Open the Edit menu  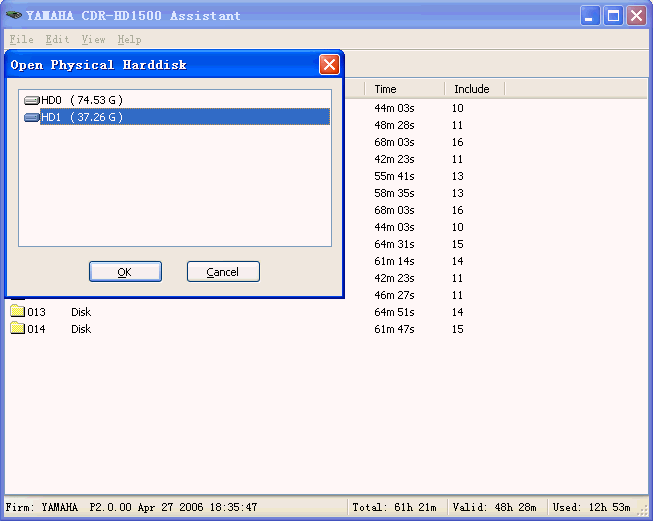point(57,40)
